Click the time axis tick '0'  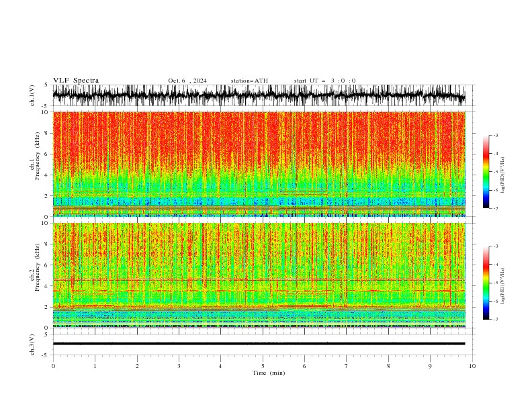click(53, 366)
